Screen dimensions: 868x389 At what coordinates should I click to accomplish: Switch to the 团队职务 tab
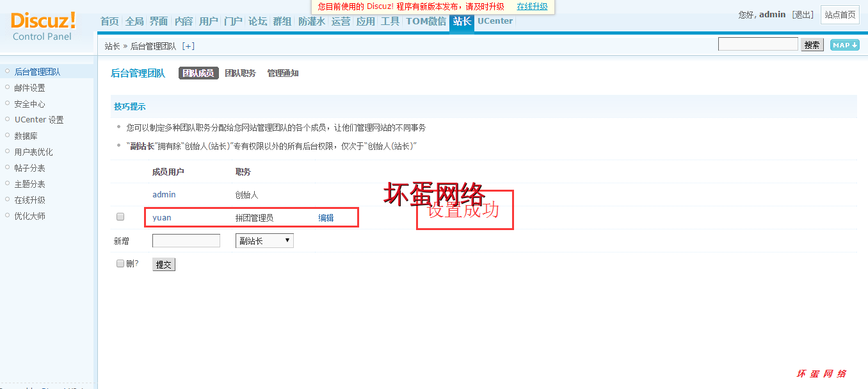(x=240, y=74)
